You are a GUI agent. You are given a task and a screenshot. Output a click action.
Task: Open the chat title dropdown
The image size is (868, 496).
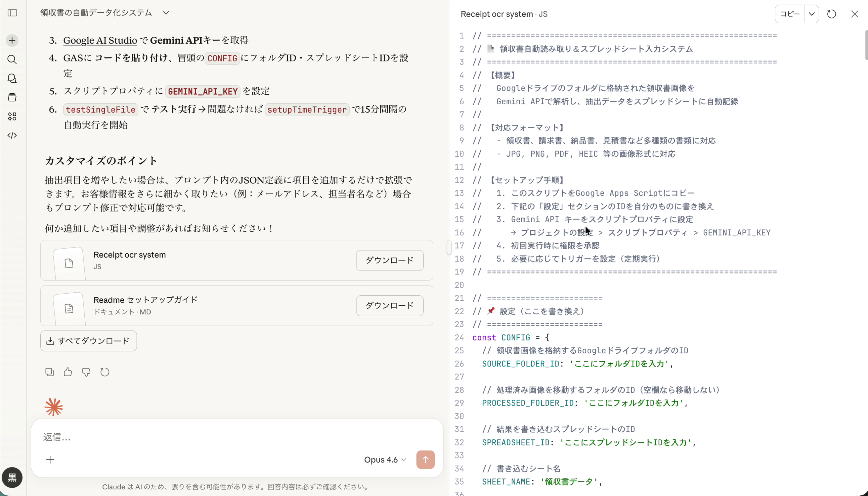[165, 13]
